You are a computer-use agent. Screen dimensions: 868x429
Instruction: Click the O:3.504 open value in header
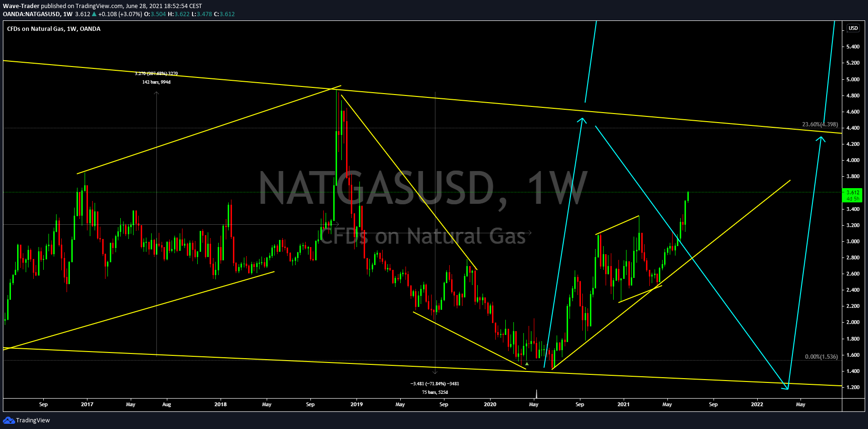point(155,14)
